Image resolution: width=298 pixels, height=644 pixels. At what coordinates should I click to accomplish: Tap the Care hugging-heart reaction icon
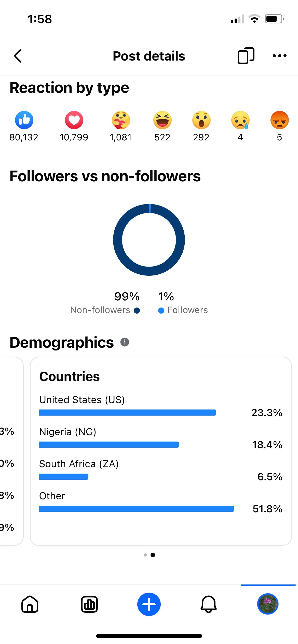coord(121,120)
